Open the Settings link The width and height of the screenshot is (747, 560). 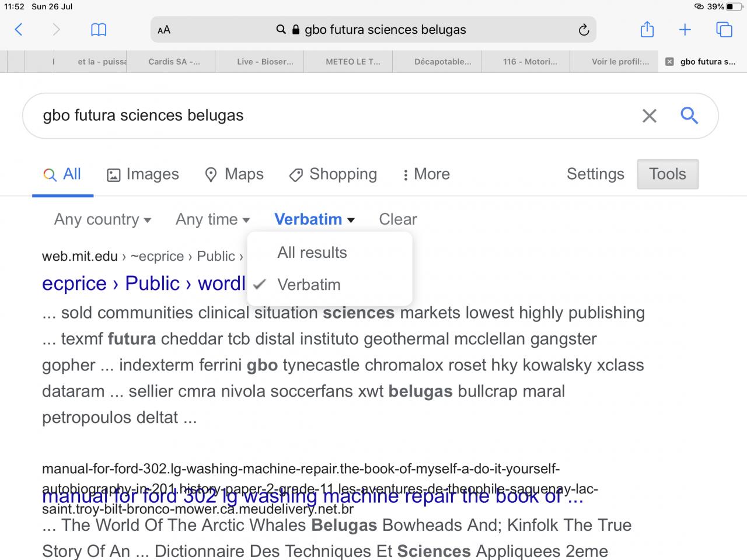click(595, 174)
